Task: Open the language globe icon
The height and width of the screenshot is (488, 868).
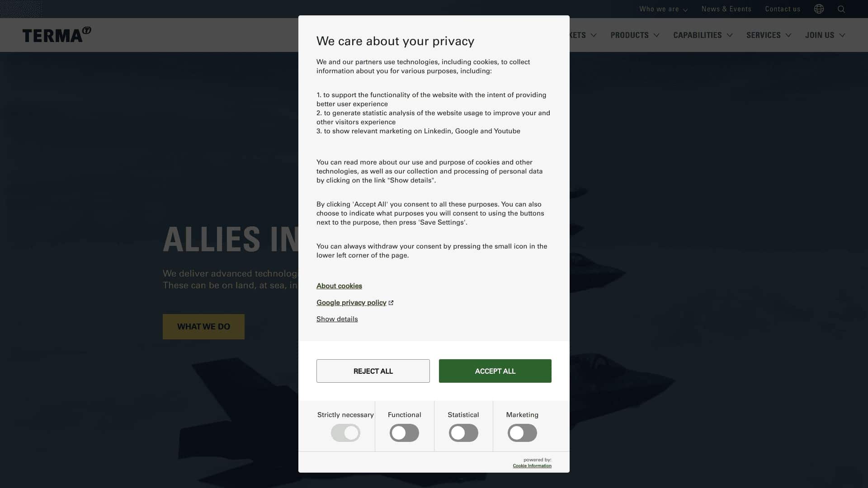Action: [x=818, y=9]
